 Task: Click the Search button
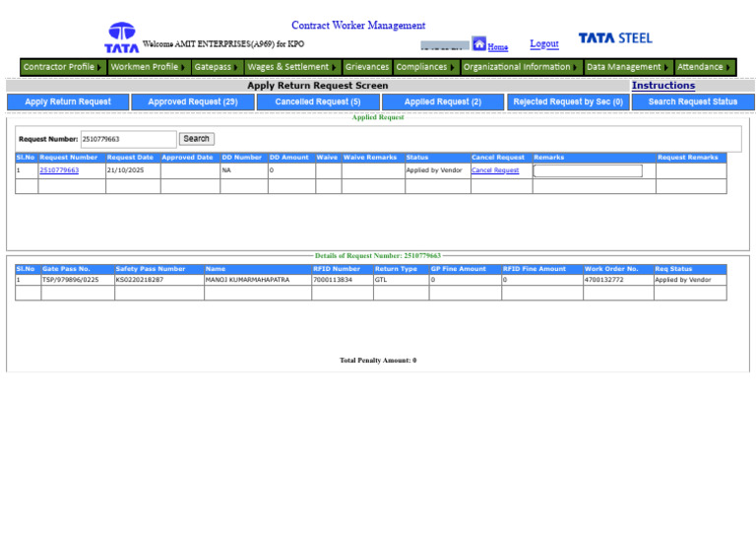(x=197, y=139)
